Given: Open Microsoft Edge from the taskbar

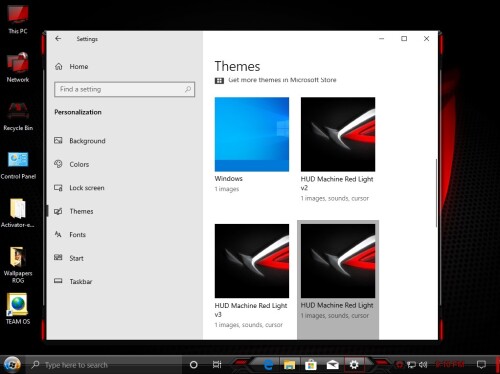Looking at the screenshot, I should click(x=268, y=365).
